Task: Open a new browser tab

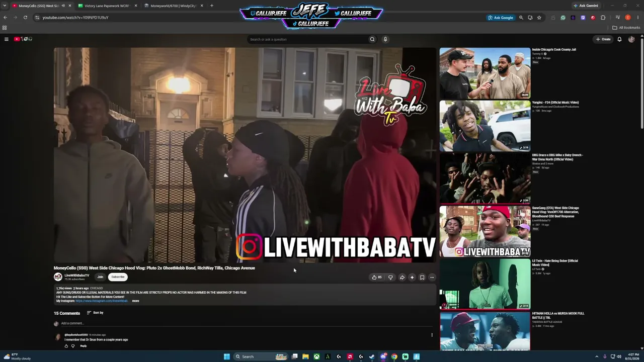Action: tap(211, 6)
